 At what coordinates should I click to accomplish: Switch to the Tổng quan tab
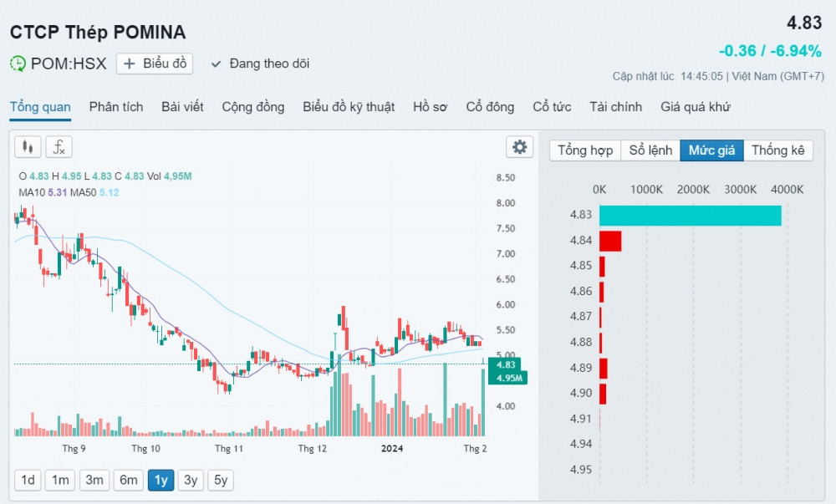(40, 107)
